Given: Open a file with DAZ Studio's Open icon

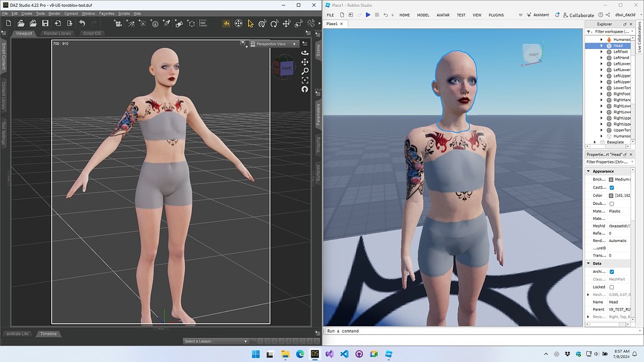Looking at the screenshot, I should [21, 23].
